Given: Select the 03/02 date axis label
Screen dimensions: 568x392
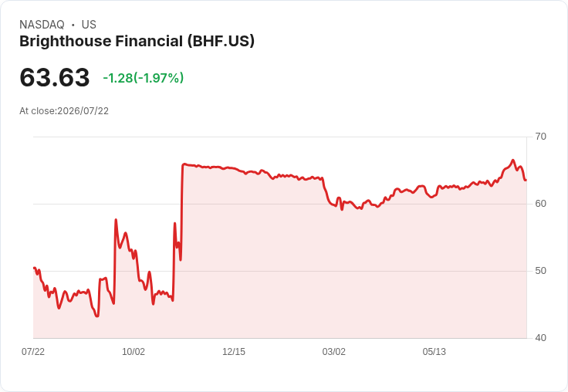Looking at the screenshot, I should pos(334,351).
